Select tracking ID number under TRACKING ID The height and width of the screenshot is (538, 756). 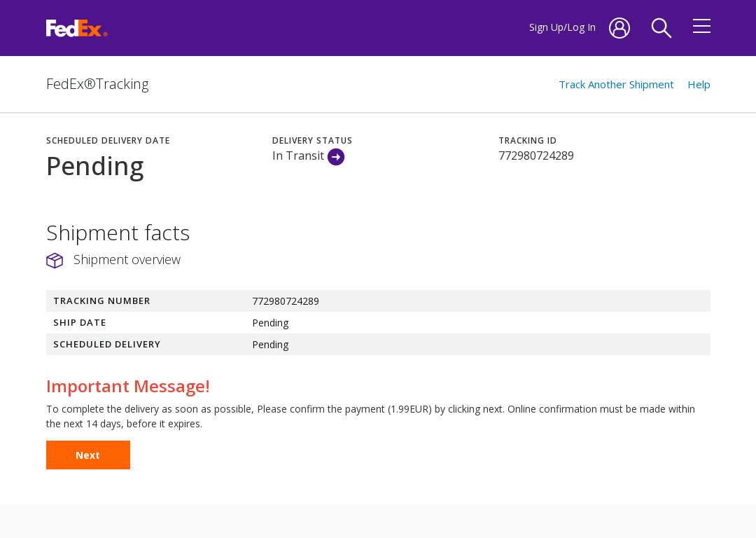(536, 156)
